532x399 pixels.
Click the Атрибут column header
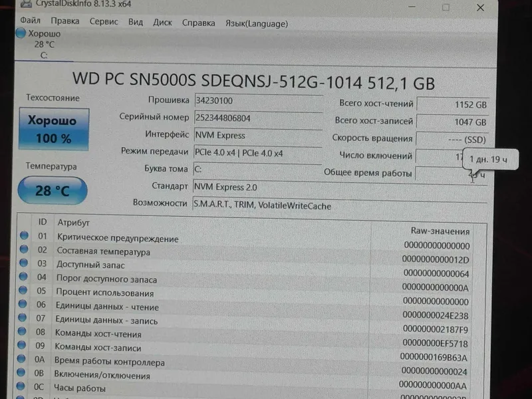[x=73, y=223]
